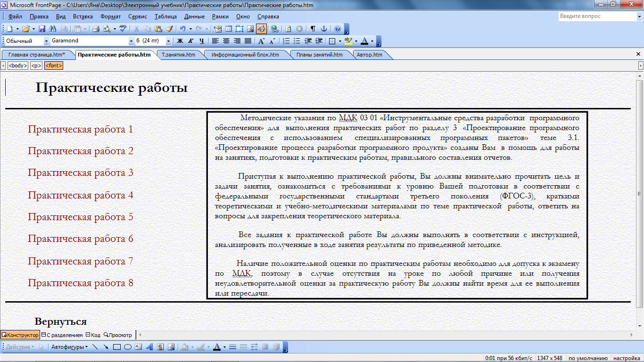Select the <body> quick tag
Viewport: 644px width, 362px height.
[18, 66]
